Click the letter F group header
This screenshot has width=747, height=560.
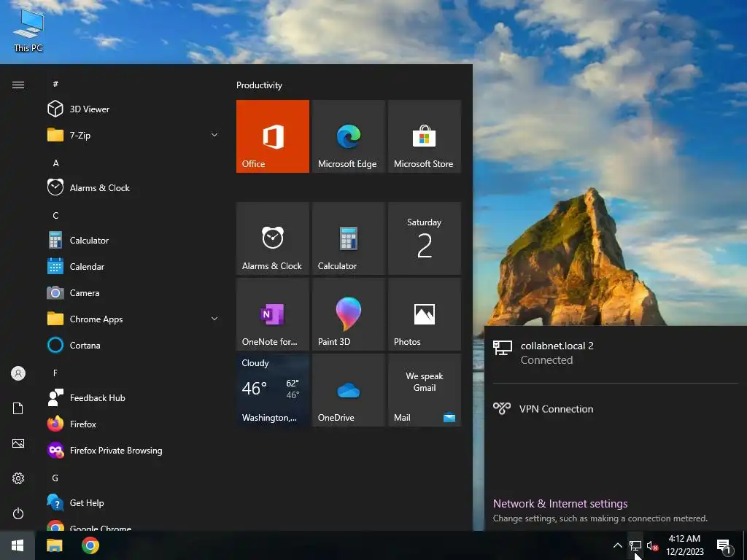pyautogui.click(x=55, y=373)
